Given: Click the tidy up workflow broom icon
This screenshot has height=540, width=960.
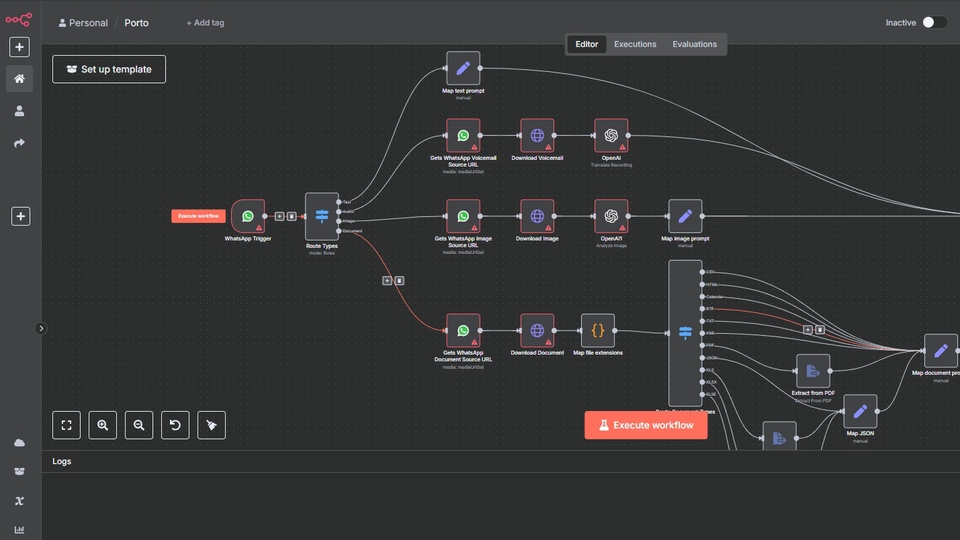Looking at the screenshot, I should (211, 425).
